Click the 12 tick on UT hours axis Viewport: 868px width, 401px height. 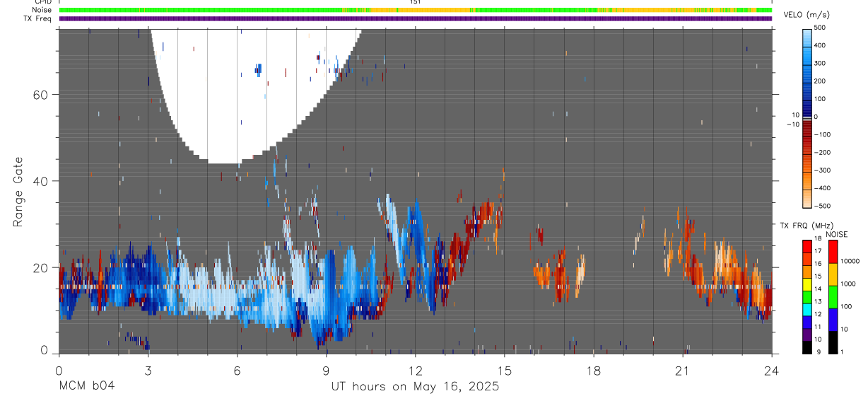pos(415,370)
